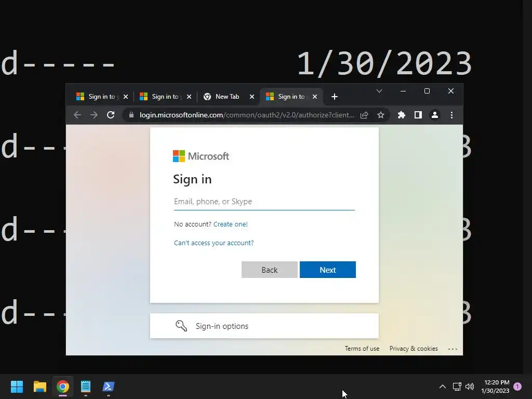View site info via lock icon
This screenshot has height=399, width=532.
tap(131, 115)
